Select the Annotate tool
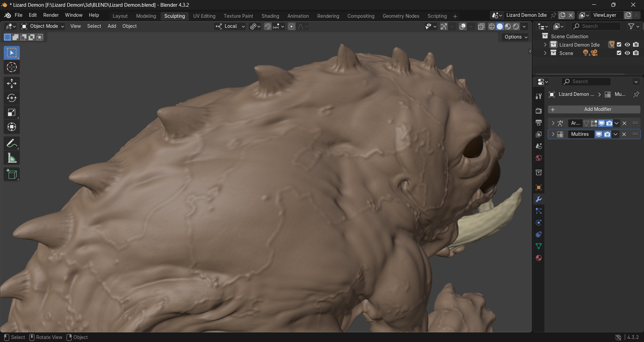Image resolution: width=644 pixels, height=342 pixels. pos(12,144)
